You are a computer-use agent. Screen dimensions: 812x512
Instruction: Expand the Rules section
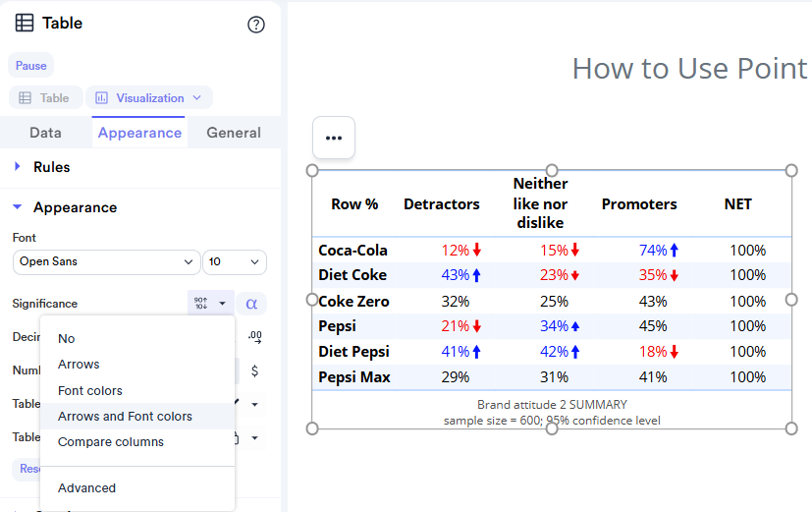pyautogui.click(x=17, y=166)
